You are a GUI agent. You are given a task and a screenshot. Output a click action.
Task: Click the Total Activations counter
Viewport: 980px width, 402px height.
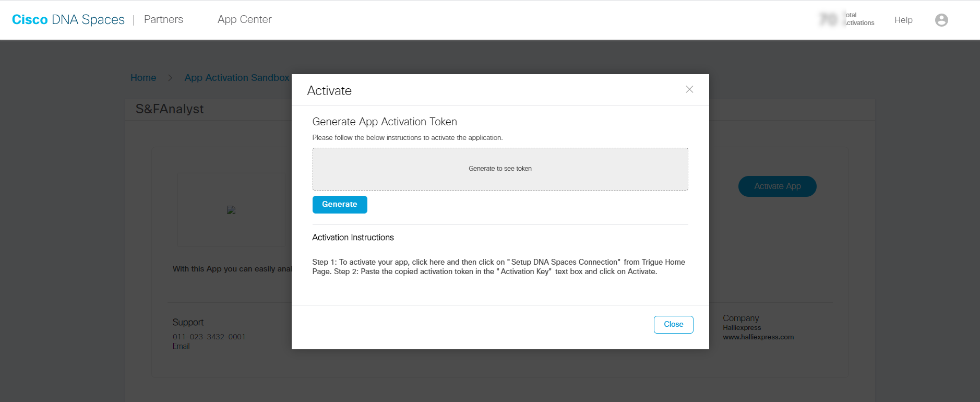pyautogui.click(x=847, y=19)
